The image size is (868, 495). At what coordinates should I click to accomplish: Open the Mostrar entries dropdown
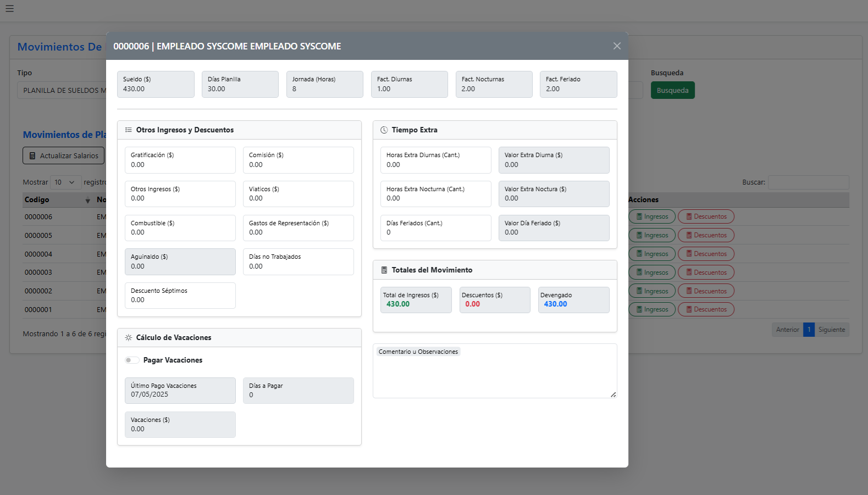(65, 182)
